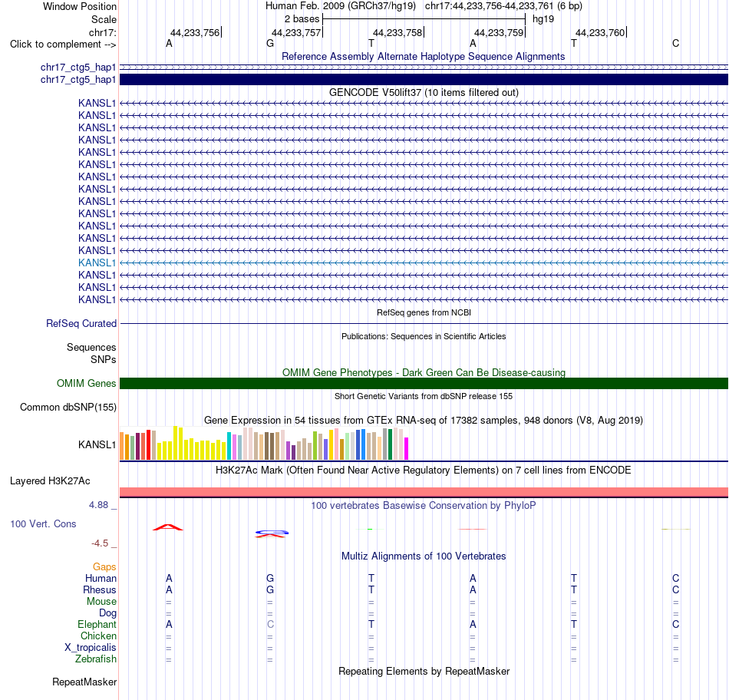729x700 pixels.
Task: Click the 'hg19' text beside the scale bar
Action: 543,19
